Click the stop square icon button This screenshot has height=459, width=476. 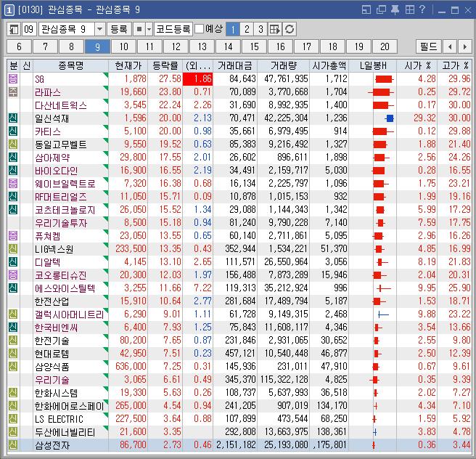[x=139, y=30]
